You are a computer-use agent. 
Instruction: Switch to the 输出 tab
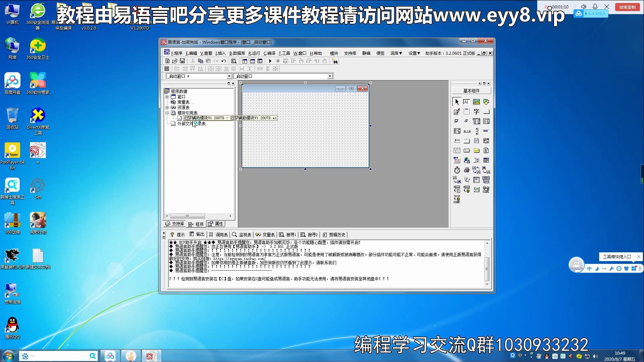point(197,234)
